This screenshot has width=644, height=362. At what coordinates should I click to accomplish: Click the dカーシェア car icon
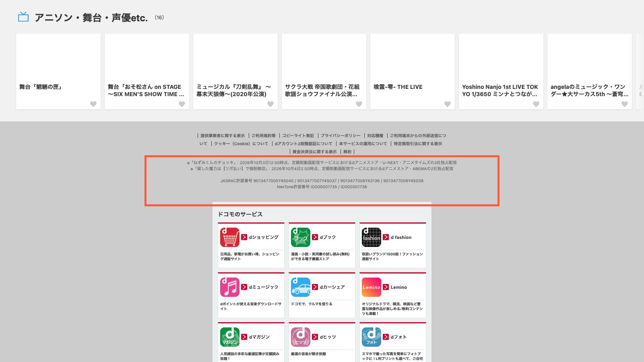(301, 287)
